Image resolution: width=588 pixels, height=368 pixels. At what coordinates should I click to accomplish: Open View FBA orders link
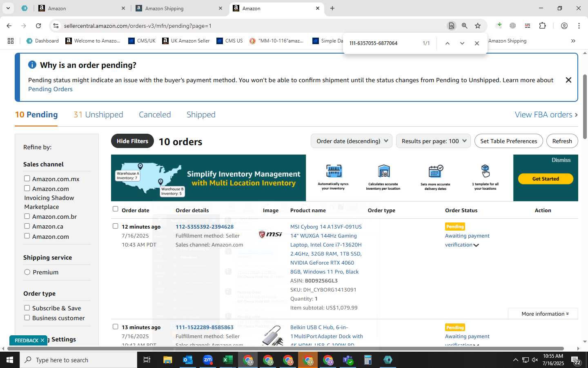546,114
